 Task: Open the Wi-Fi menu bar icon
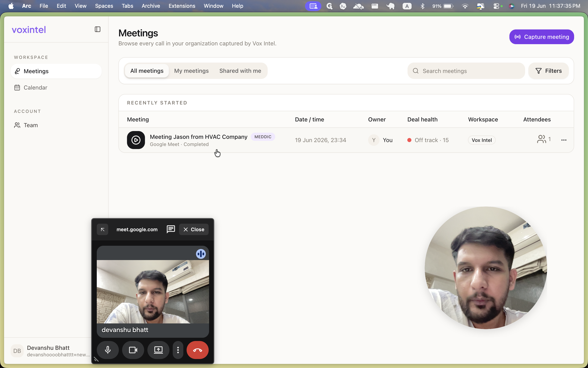(465, 6)
